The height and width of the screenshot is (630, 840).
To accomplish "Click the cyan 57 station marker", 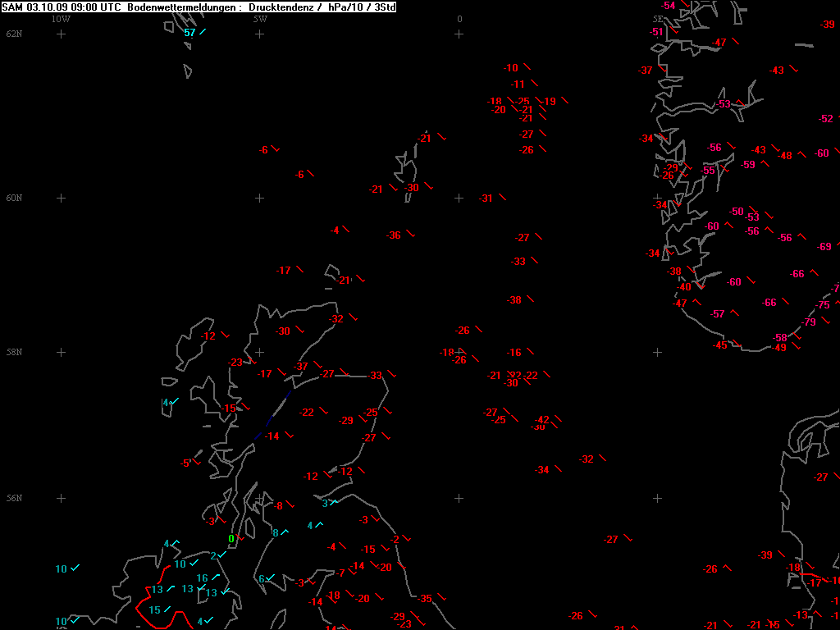I will [x=190, y=33].
